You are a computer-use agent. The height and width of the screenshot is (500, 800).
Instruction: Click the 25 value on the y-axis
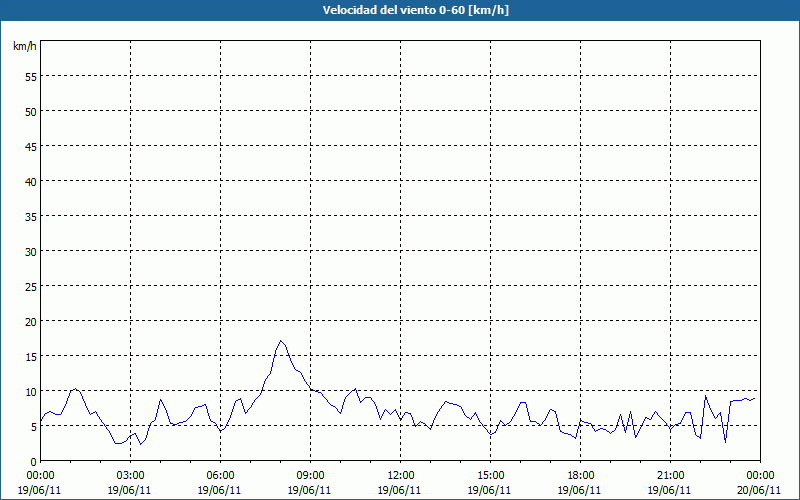pos(31,287)
